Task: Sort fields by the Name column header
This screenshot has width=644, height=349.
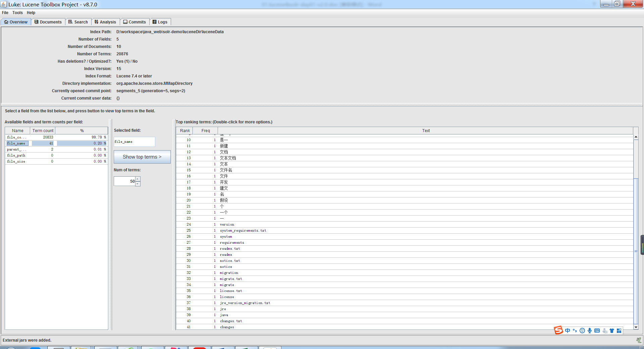Action: (x=18, y=131)
